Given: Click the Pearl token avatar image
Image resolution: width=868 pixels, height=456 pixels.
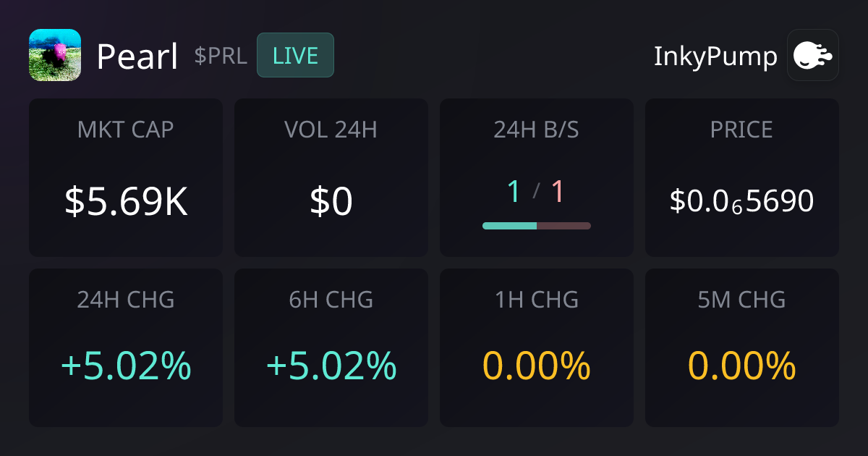Looking at the screenshot, I should (55, 55).
